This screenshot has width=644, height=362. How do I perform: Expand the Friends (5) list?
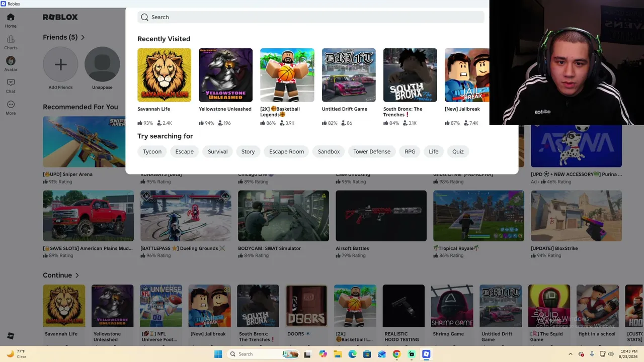pyautogui.click(x=64, y=37)
